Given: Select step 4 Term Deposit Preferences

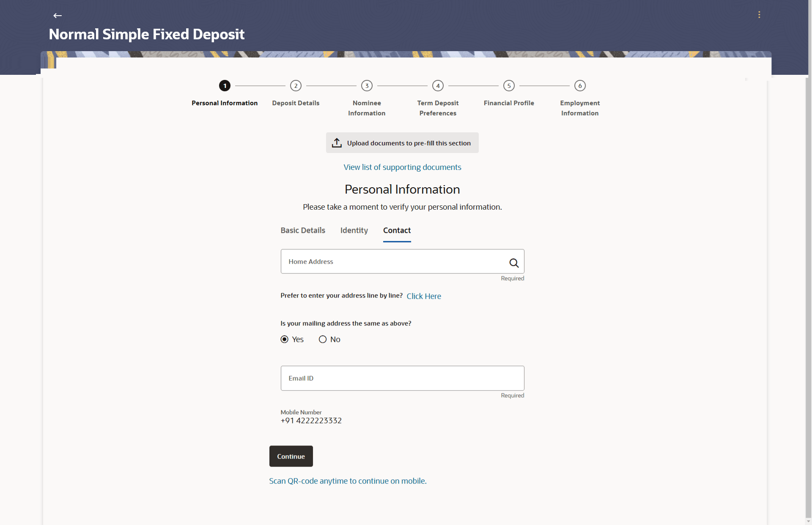Looking at the screenshot, I should click(x=438, y=86).
